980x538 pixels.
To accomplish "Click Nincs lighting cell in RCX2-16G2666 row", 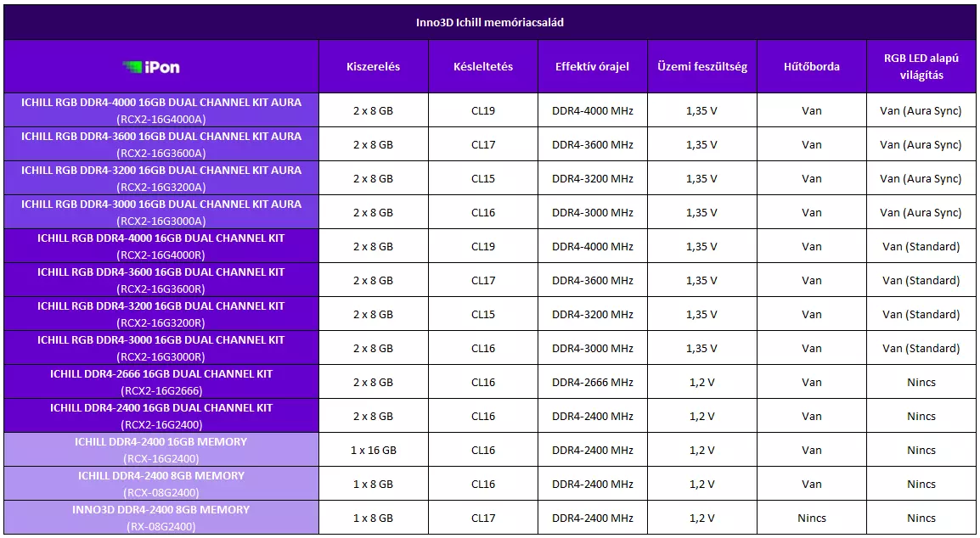I will [921, 382].
